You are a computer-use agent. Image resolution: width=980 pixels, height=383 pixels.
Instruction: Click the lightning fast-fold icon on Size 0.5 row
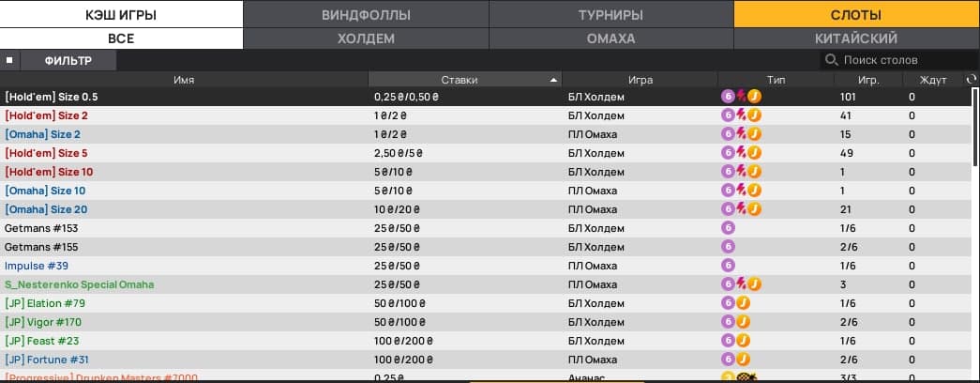point(741,97)
